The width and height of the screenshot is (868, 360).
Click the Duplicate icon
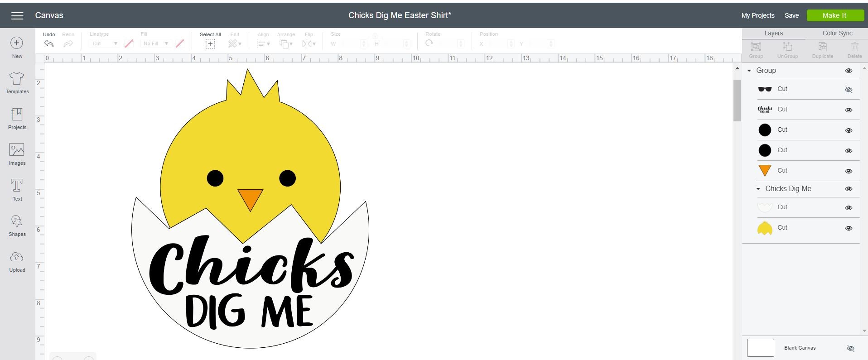(x=823, y=47)
